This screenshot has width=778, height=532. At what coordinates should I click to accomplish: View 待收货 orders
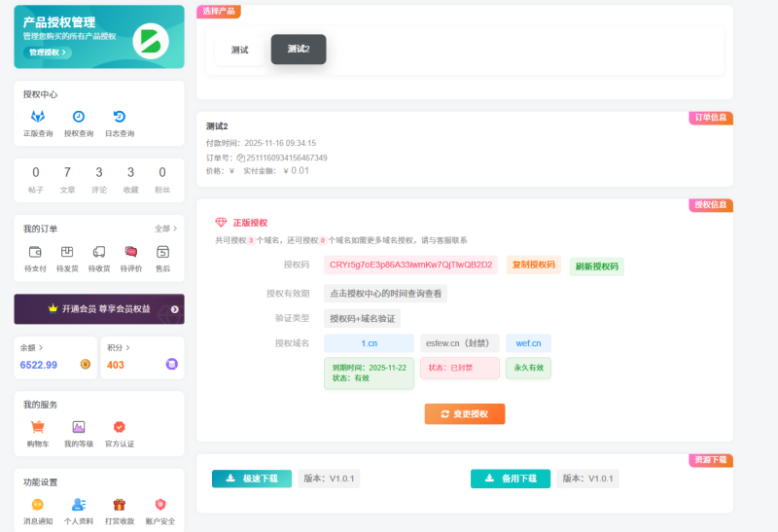99,259
